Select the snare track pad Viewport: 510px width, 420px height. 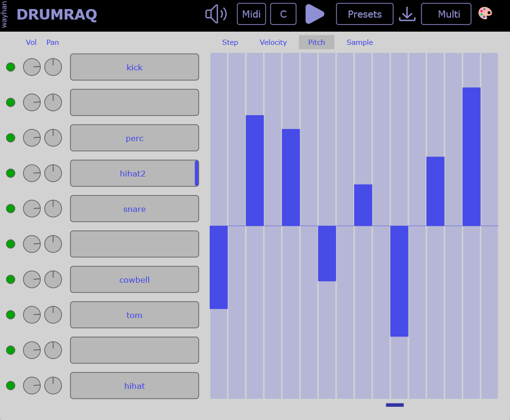[x=134, y=209]
